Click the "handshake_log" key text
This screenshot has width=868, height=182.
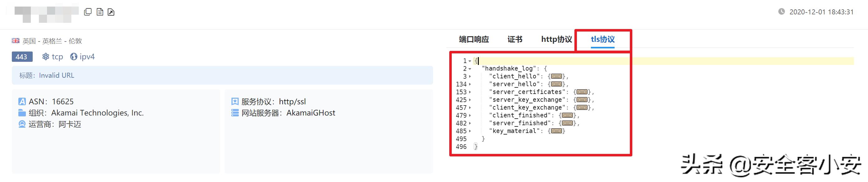511,69
